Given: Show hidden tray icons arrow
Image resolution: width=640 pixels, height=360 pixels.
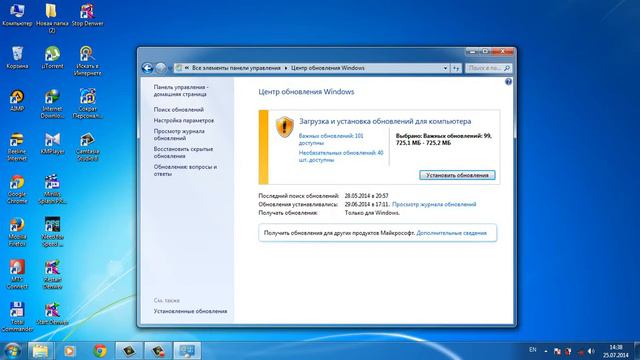Looking at the screenshot, I should click(x=546, y=351).
